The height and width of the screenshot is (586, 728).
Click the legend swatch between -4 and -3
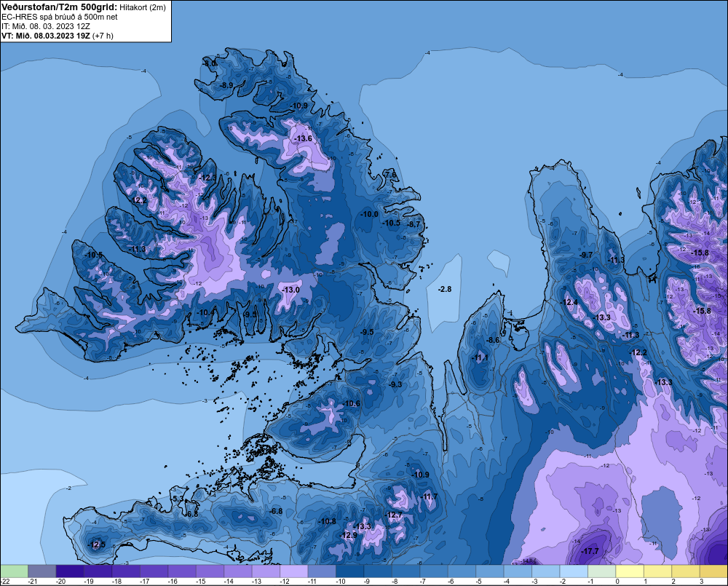518,571
